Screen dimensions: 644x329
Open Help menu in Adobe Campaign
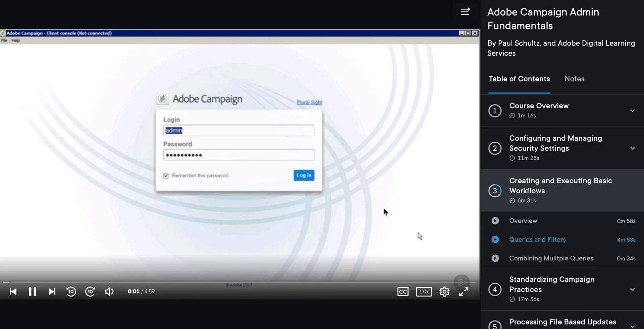[16, 41]
